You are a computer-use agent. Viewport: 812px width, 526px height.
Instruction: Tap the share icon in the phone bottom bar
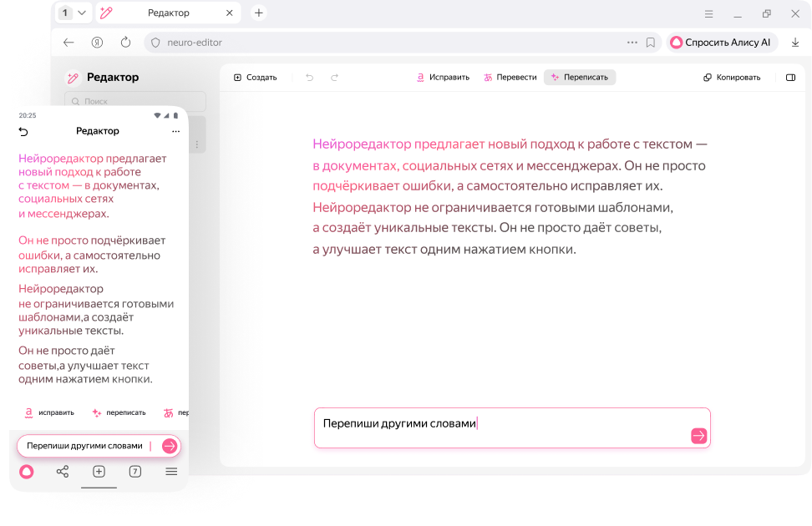click(x=63, y=472)
